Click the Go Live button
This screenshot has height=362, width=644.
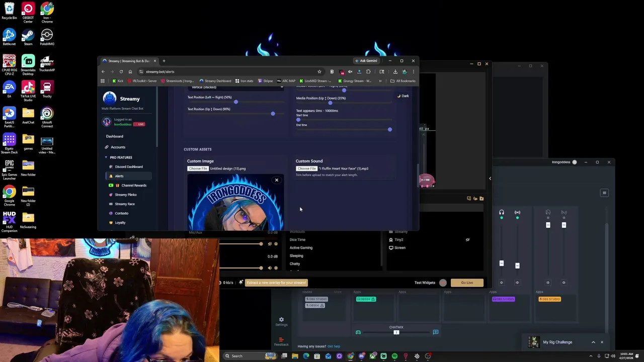467,283
